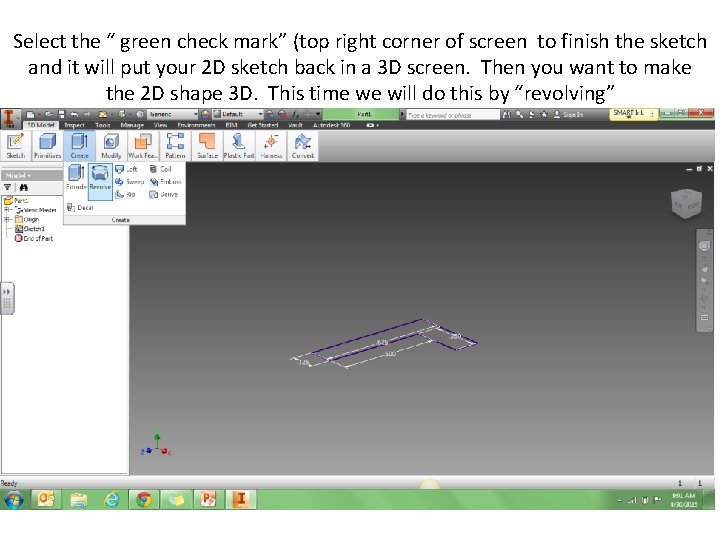Expand the Origin folder node

pyautogui.click(x=7, y=219)
